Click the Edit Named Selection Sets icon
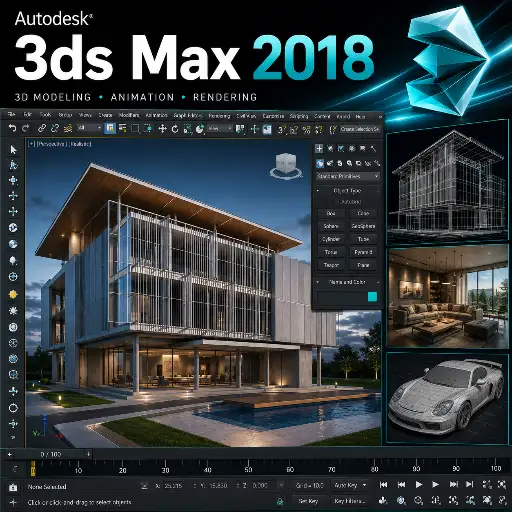This screenshot has height=512, width=512. click(x=332, y=129)
